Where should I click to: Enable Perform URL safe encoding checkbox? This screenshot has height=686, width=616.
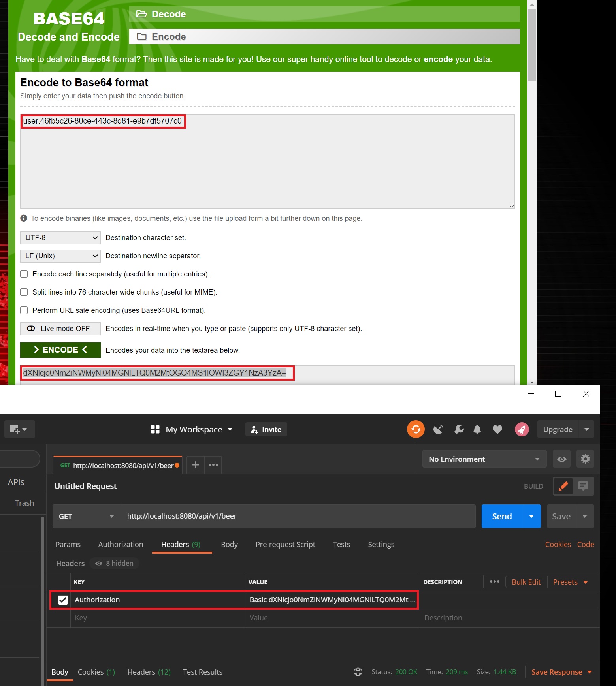coord(24,310)
